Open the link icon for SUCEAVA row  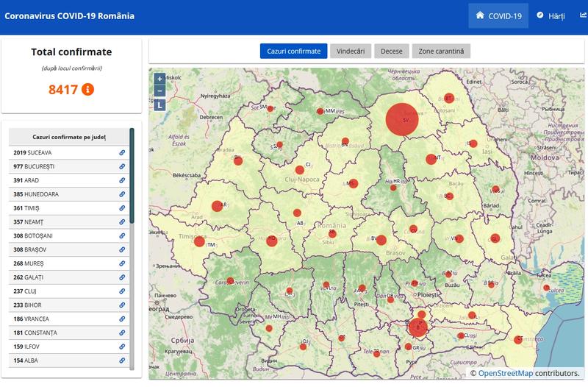point(122,153)
